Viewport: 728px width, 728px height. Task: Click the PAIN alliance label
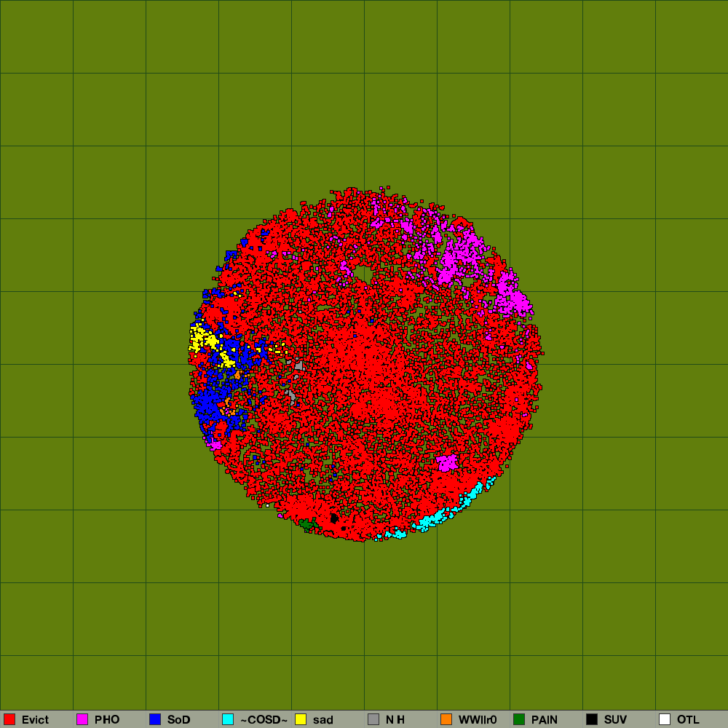click(544, 720)
